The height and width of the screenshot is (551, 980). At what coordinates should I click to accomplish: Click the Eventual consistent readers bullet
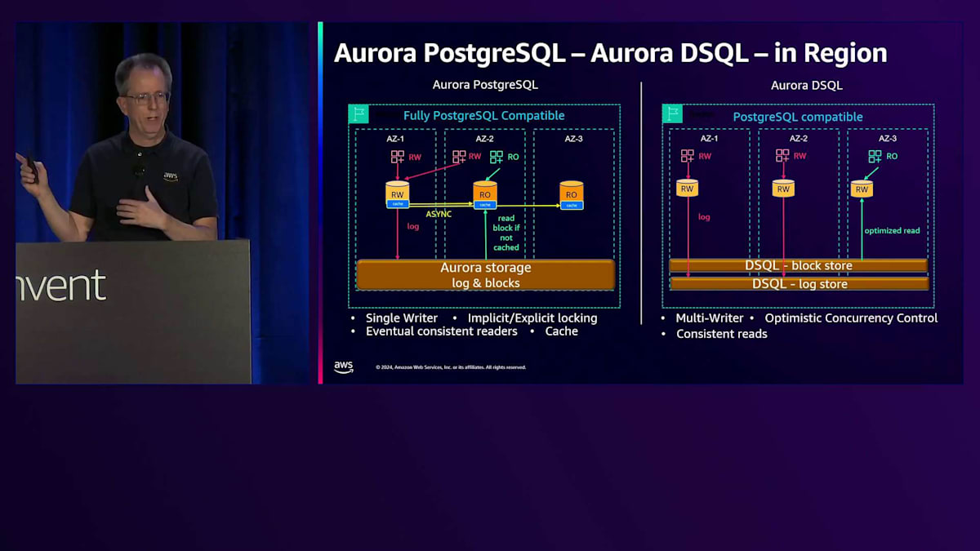tap(441, 331)
